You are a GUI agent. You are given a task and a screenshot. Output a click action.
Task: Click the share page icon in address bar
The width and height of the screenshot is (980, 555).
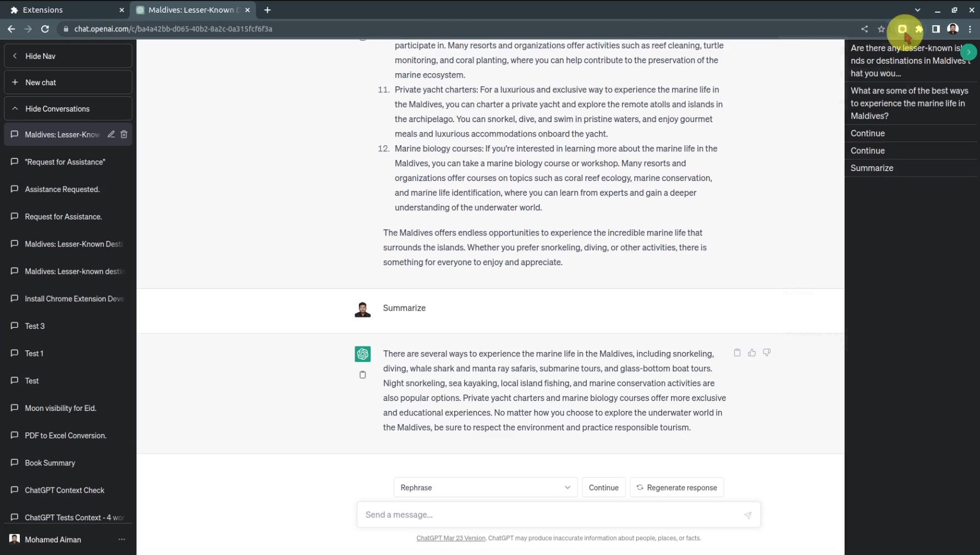[x=865, y=29]
